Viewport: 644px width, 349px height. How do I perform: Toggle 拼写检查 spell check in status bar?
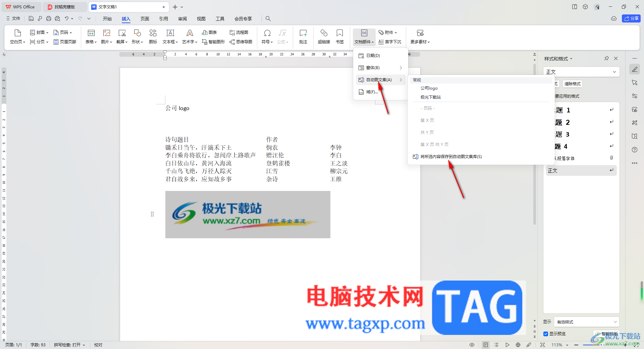click(69, 345)
